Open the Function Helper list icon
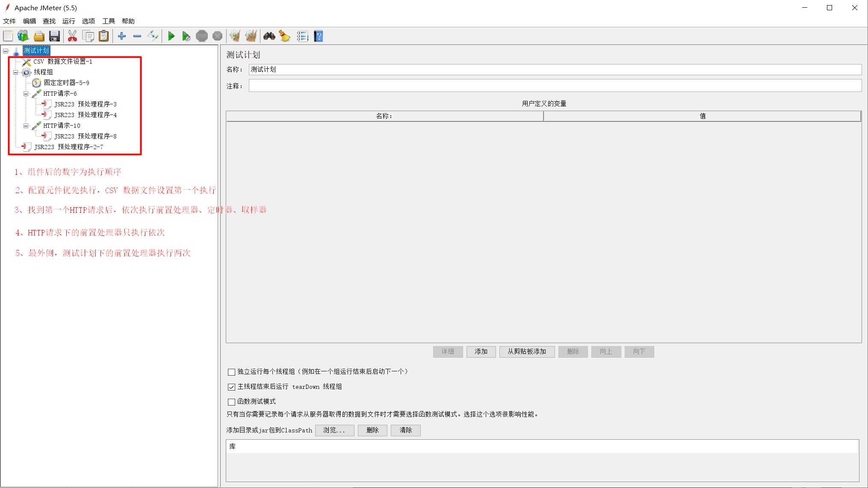The height and width of the screenshot is (488, 868). (x=303, y=36)
